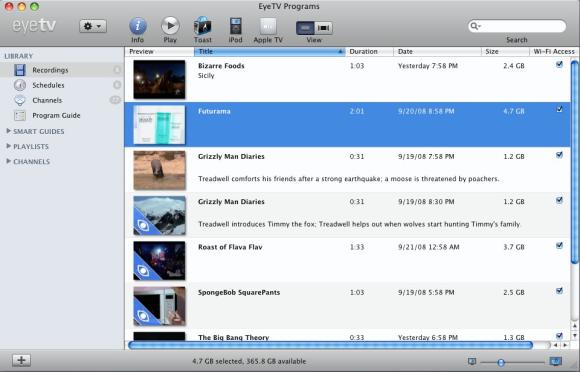
Task: Click the scroll left arrow
Action: coord(556,345)
